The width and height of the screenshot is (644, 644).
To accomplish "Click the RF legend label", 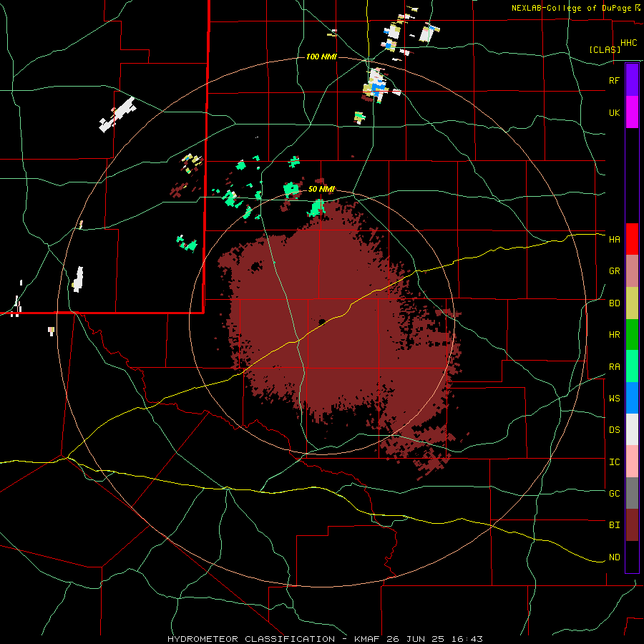I will (614, 80).
